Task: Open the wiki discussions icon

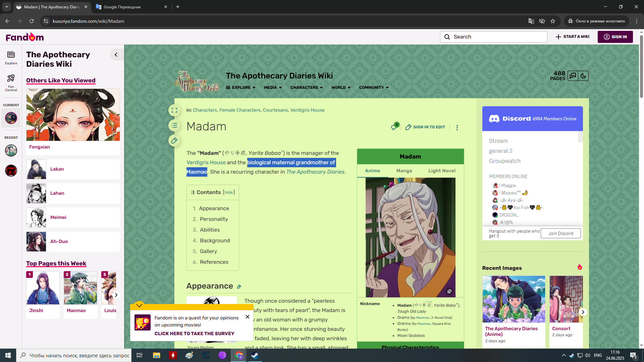Action: [x=573, y=76]
